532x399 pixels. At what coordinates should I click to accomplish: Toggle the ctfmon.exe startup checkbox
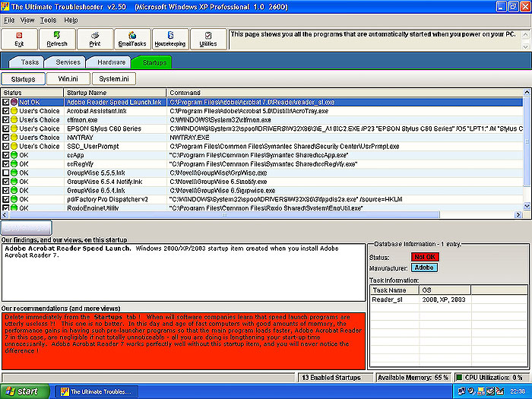pyautogui.click(x=6, y=119)
